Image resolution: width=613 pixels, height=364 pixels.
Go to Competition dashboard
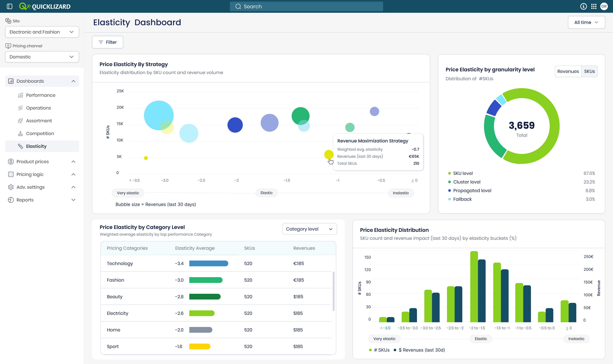pyautogui.click(x=40, y=133)
